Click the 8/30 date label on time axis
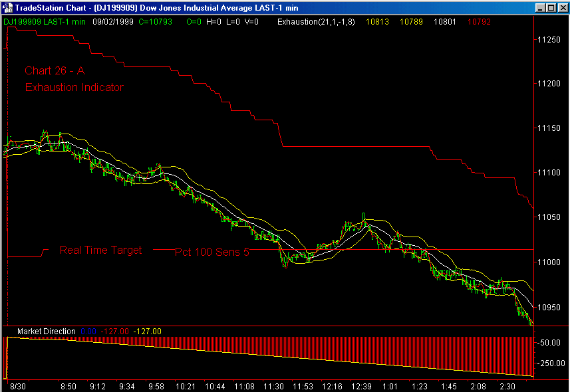Viewport: 570px width, 392px height. click(18, 387)
